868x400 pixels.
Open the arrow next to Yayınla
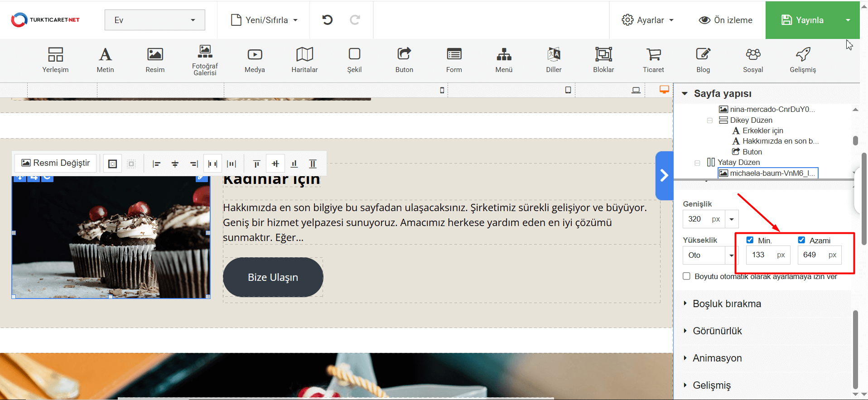click(848, 20)
